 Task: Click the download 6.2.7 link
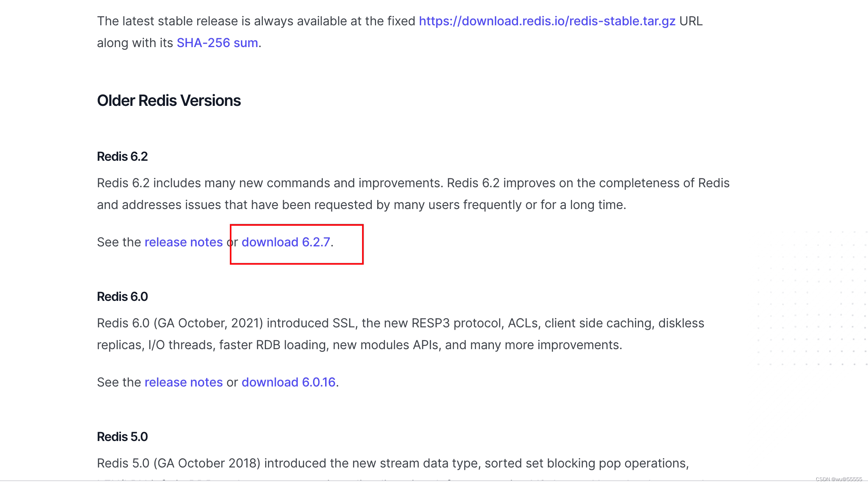pos(286,242)
